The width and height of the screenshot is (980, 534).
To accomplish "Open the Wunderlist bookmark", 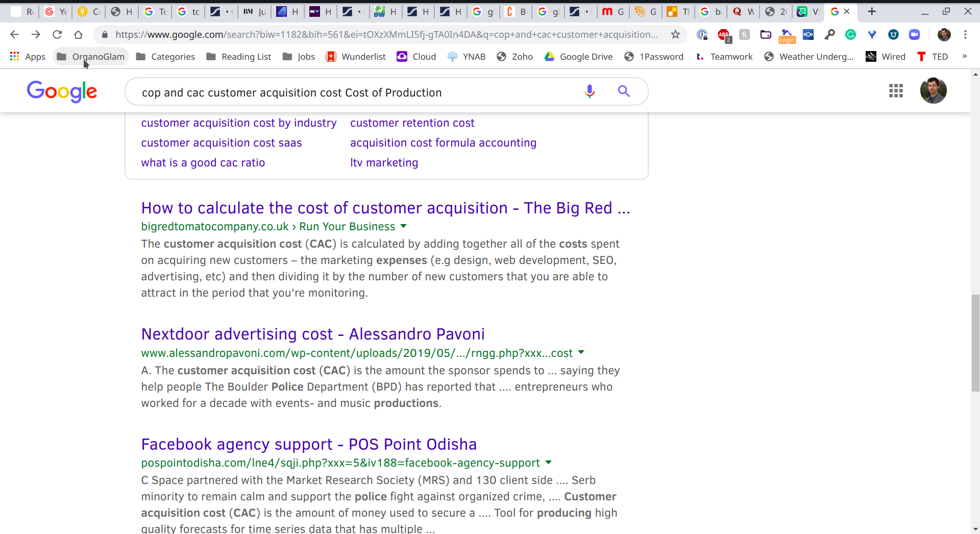I will 356,56.
